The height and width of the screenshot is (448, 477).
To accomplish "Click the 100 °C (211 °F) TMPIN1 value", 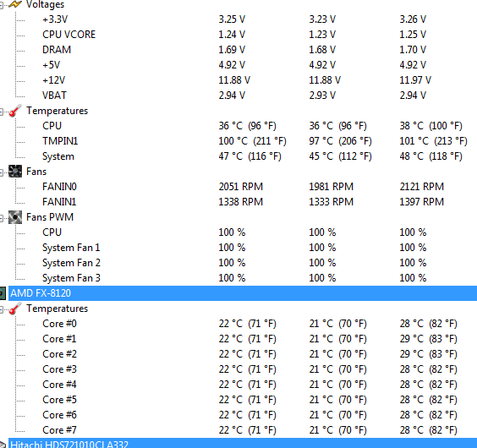I will coord(253,141).
